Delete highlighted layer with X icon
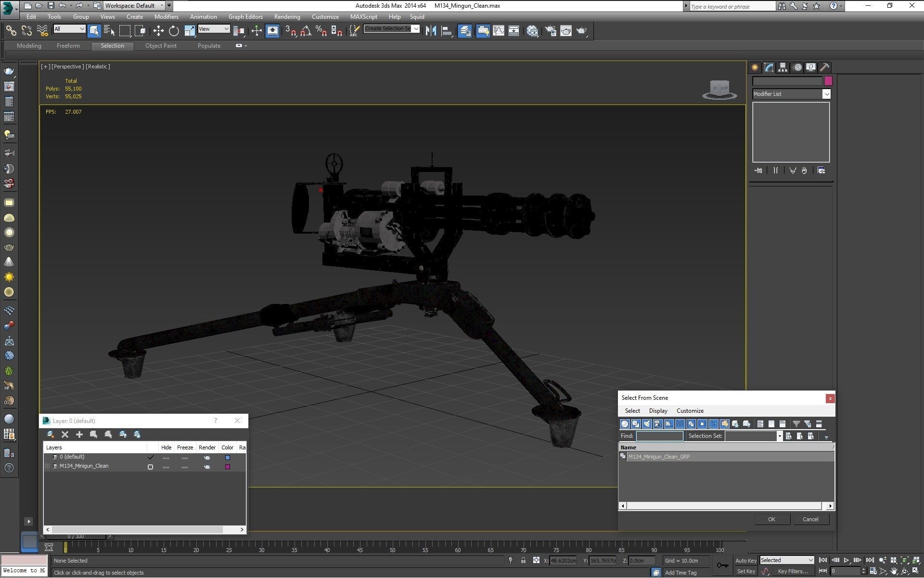The height and width of the screenshot is (578, 924). click(65, 434)
